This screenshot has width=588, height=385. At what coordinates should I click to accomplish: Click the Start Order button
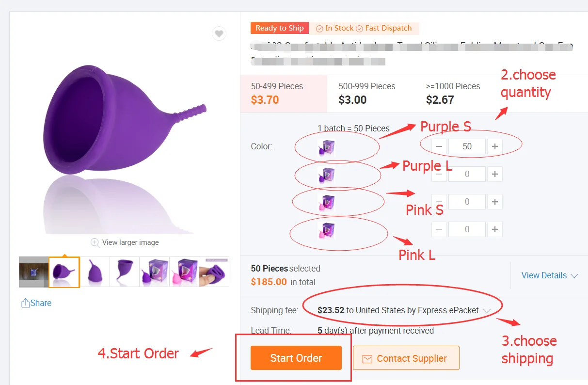point(296,358)
